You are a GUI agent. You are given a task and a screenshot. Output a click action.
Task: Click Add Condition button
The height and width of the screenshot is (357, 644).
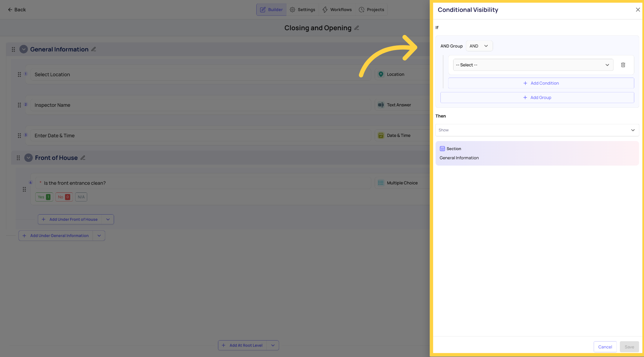[x=541, y=83]
